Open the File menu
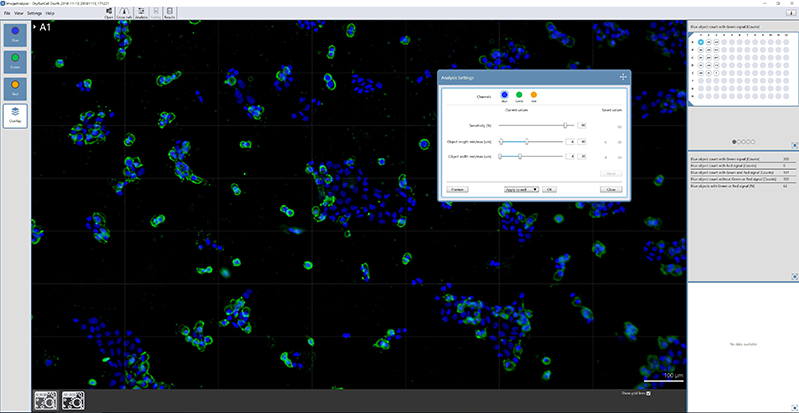 pyautogui.click(x=7, y=13)
